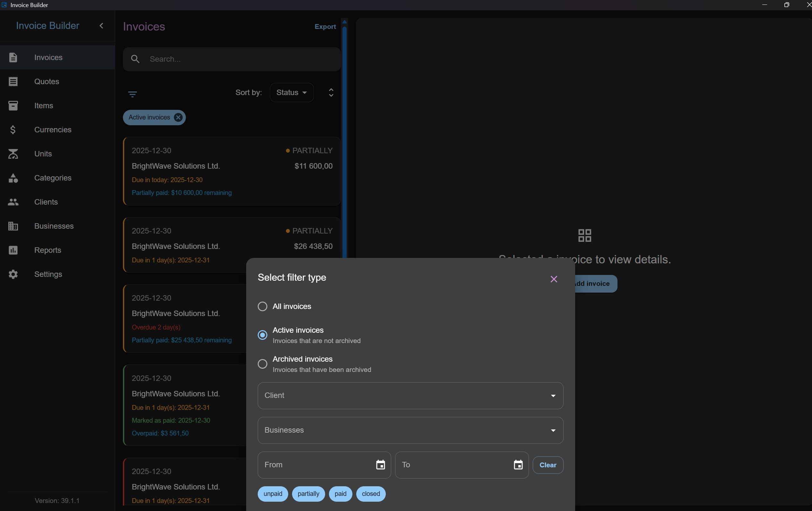
Task: Open the $11 600,00 BrightWave invoice card
Action: (232, 171)
